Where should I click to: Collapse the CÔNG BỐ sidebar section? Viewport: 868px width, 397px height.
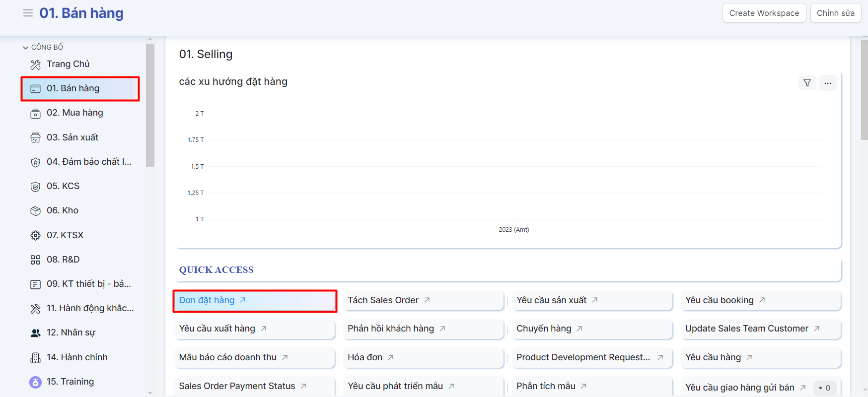tap(25, 48)
